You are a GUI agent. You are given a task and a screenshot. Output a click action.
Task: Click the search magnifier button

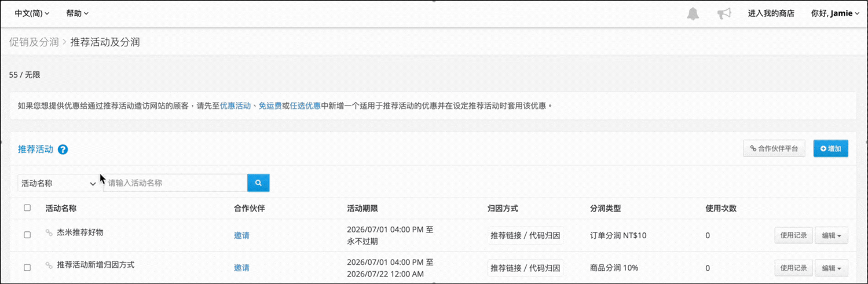(x=258, y=183)
